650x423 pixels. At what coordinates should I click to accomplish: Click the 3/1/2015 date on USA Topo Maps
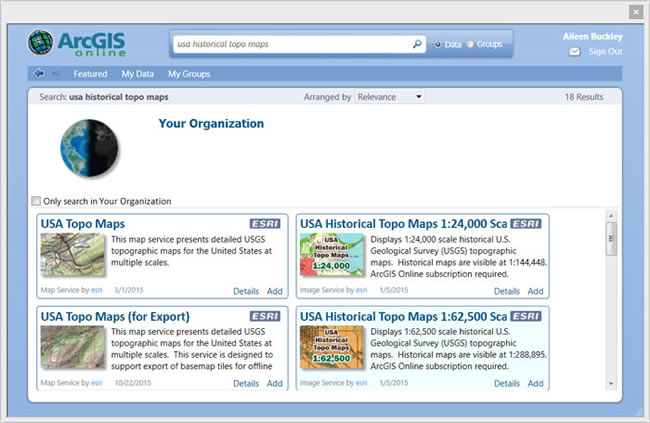click(129, 290)
